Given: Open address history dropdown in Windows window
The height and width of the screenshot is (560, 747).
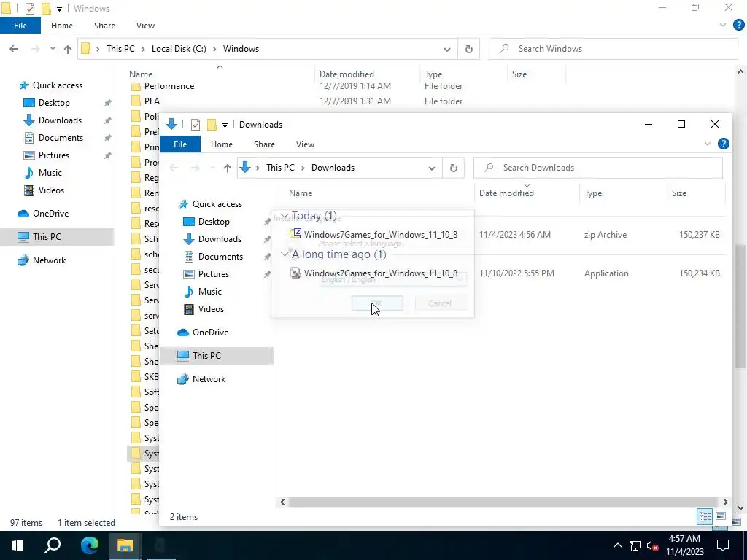Looking at the screenshot, I should (x=447, y=49).
